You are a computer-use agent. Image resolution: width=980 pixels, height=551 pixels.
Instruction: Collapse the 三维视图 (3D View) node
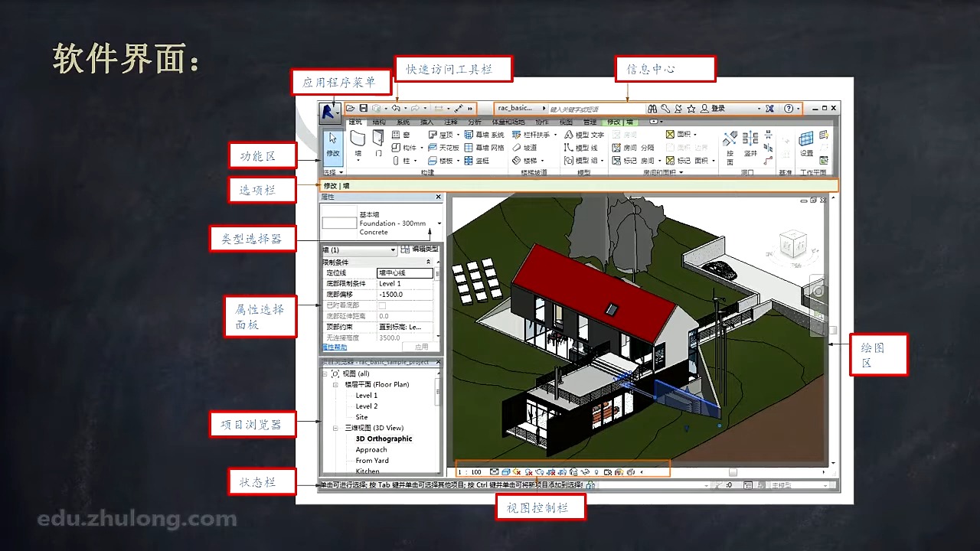click(x=335, y=428)
